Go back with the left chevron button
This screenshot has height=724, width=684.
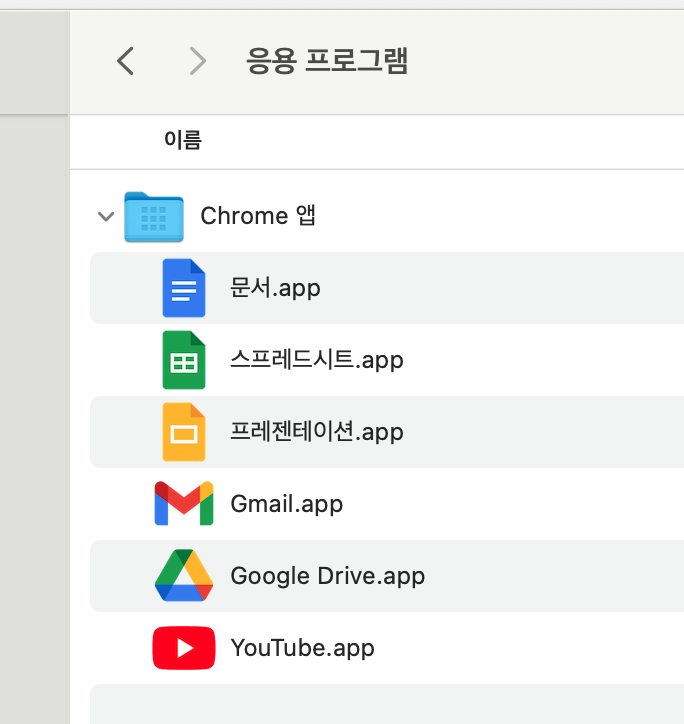(x=125, y=60)
